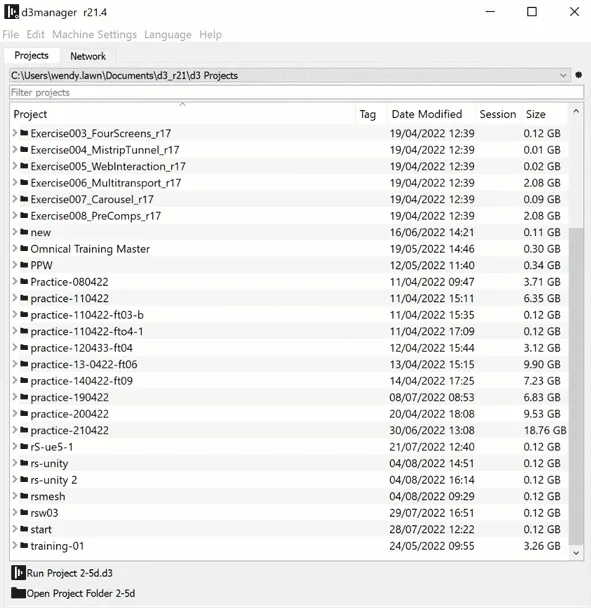
Task: Click folder icon of Exercise003_FourScreens_r17
Action: point(24,133)
